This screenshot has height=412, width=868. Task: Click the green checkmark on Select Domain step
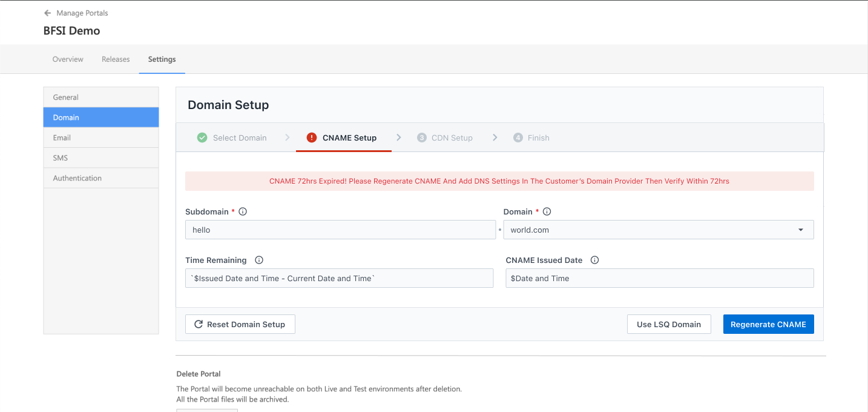[x=202, y=138]
